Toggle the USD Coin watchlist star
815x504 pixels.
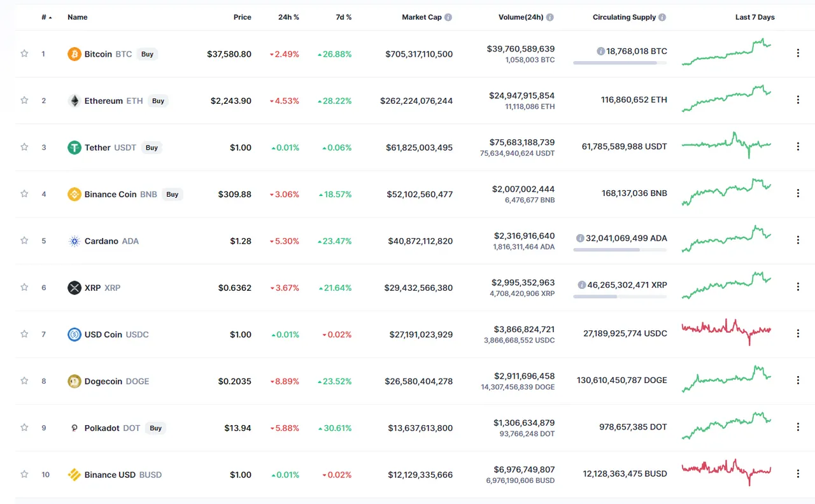tap(24, 333)
